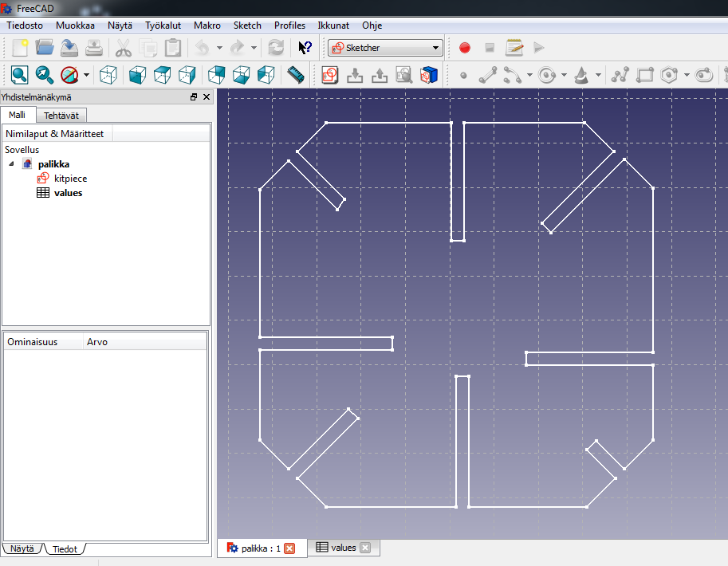The width and height of the screenshot is (728, 566).
Task: Switch to the Tehtävät tab
Action: coord(61,116)
